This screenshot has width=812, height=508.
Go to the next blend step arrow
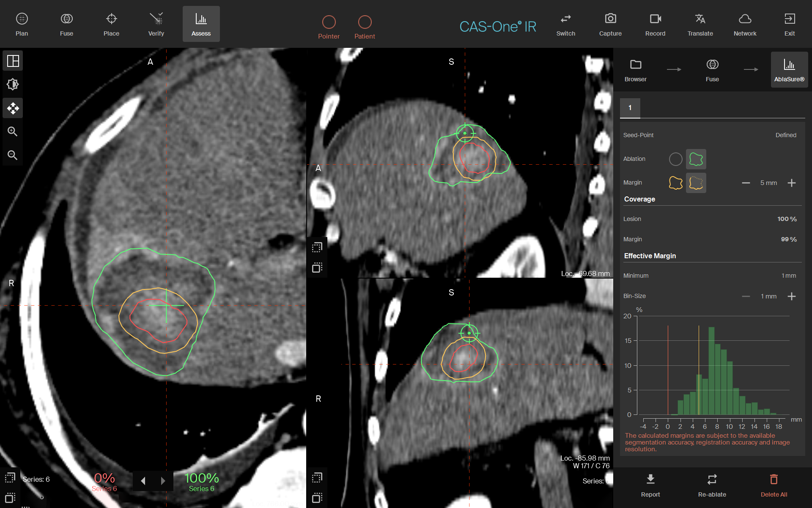click(x=163, y=481)
